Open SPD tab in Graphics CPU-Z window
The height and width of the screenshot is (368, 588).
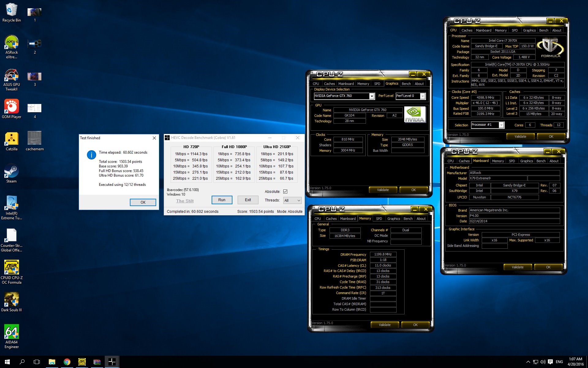tap(377, 84)
